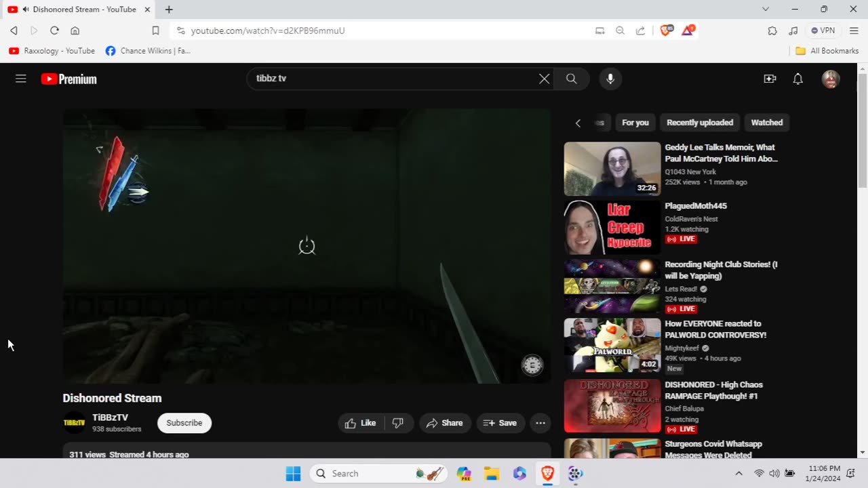Open TiBBzTV channel avatar
Image resolution: width=868 pixels, height=488 pixels.
pos(75,422)
